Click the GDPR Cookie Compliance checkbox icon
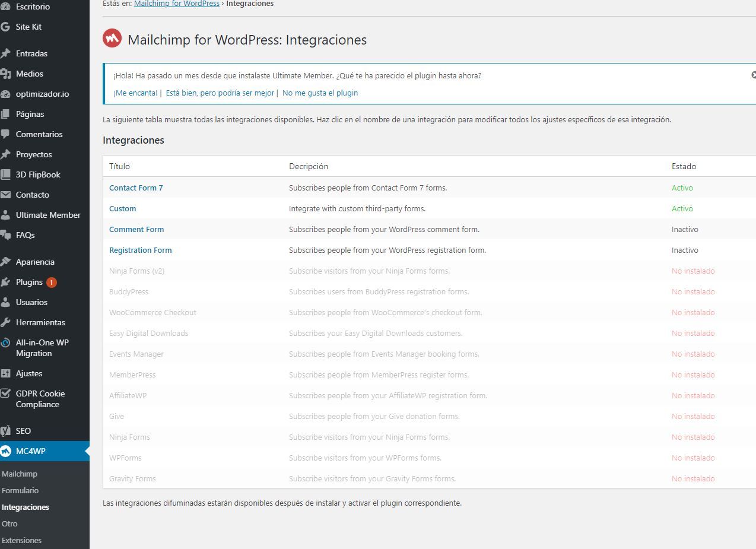The image size is (756, 549). pyautogui.click(x=5, y=393)
